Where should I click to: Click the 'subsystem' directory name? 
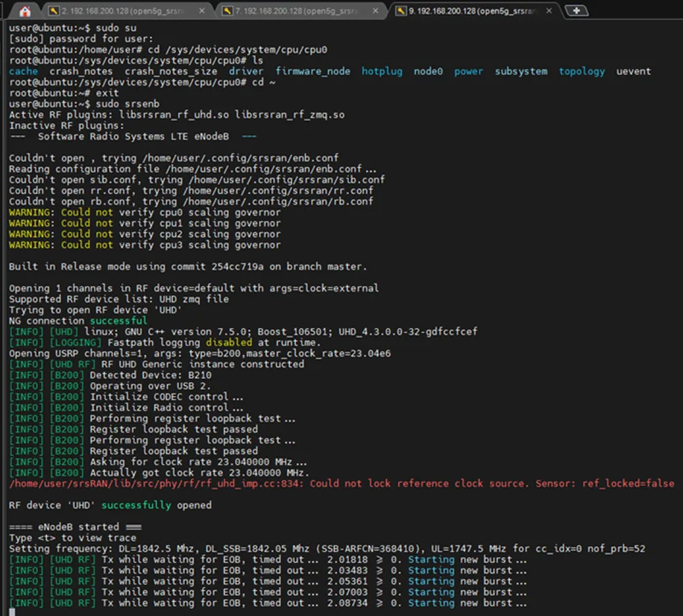coord(521,72)
